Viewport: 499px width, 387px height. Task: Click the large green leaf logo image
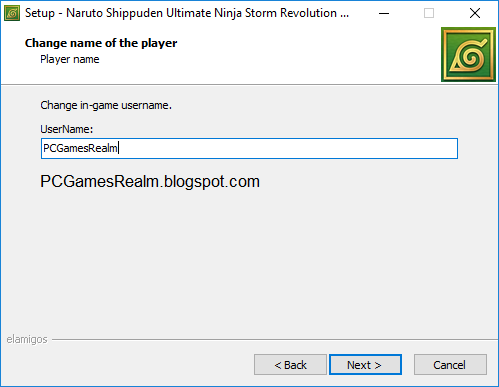click(468, 55)
